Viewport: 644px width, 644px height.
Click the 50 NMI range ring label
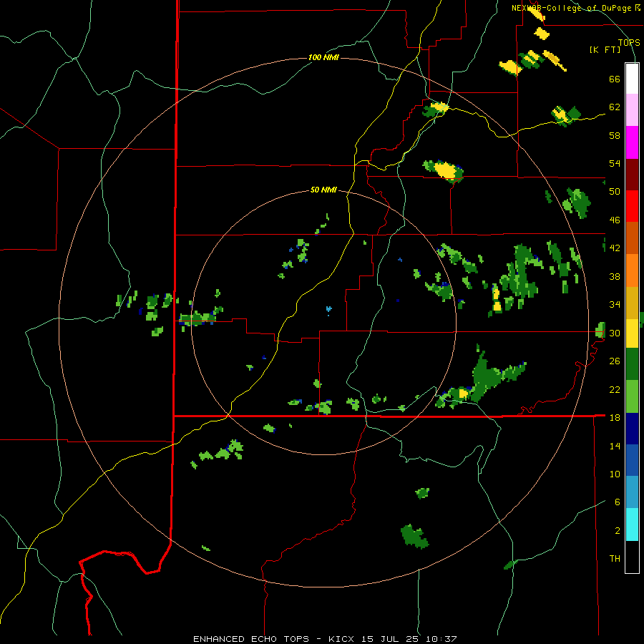pos(323,190)
